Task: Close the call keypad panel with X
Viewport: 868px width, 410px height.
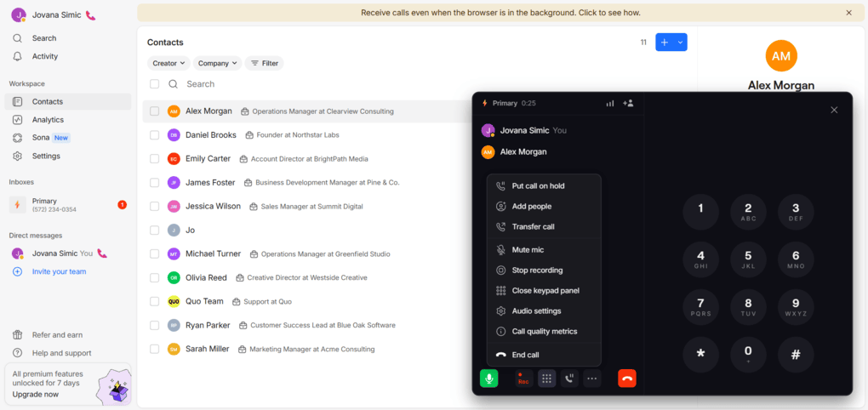Action: point(834,110)
